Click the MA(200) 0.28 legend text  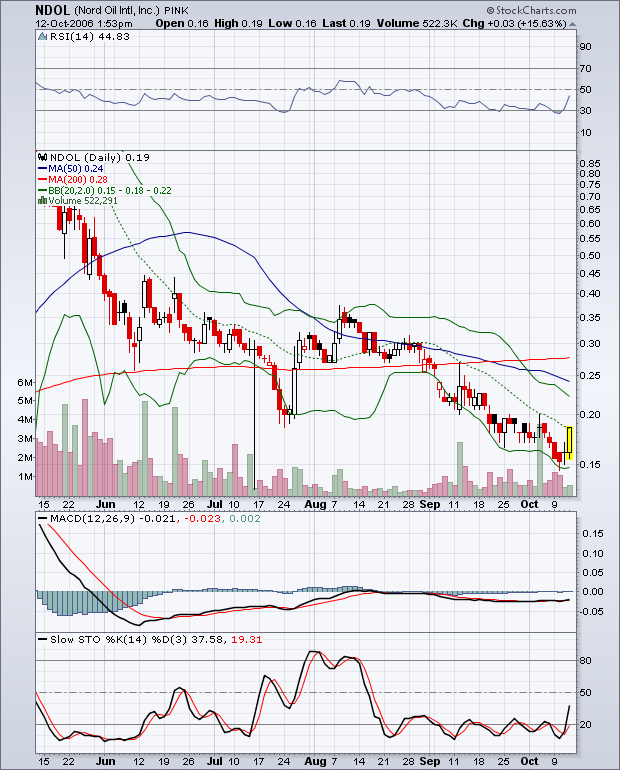(x=78, y=179)
